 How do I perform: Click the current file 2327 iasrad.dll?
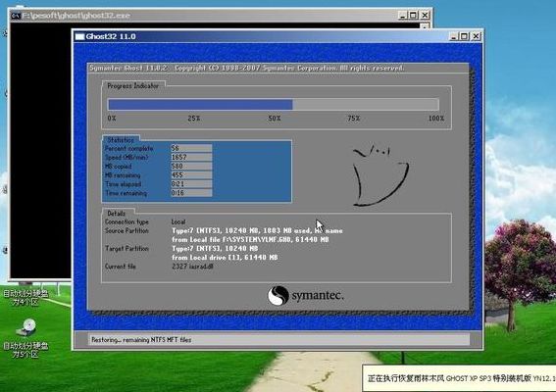click(x=192, y=267)
